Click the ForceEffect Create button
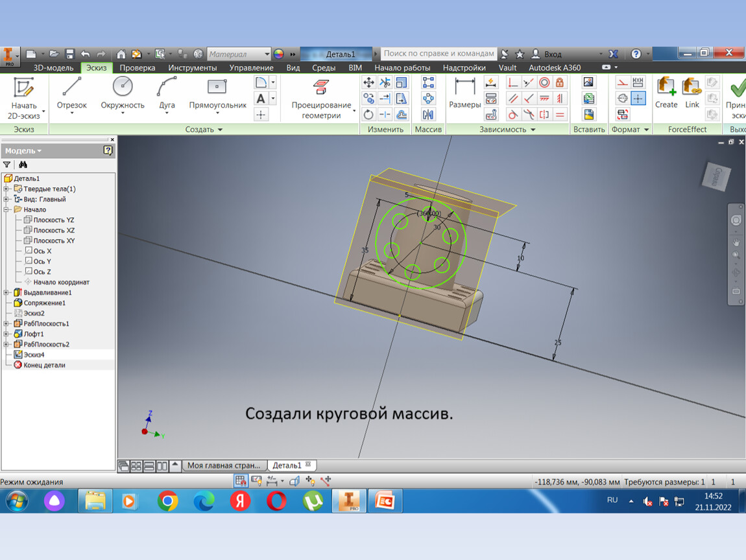This screenshot has width=746, height=560. [x=666, y=93]
